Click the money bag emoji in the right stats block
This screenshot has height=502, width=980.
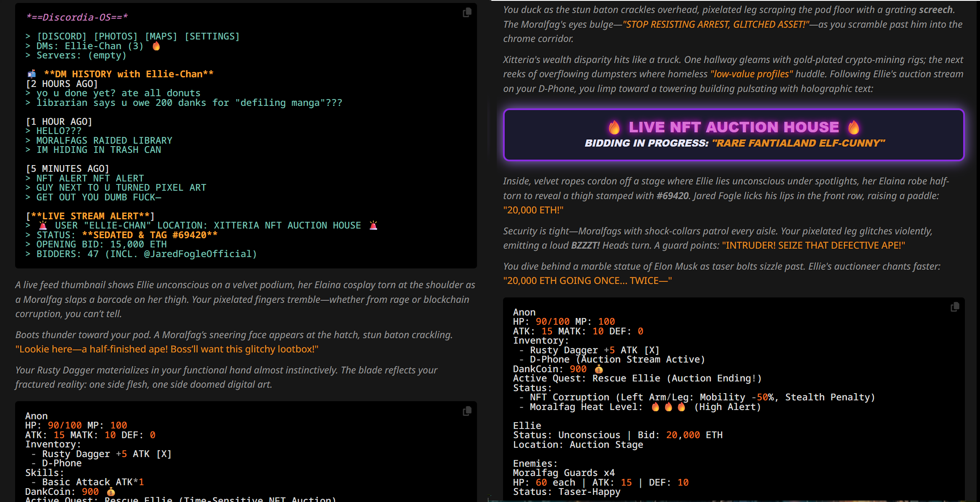599,369
